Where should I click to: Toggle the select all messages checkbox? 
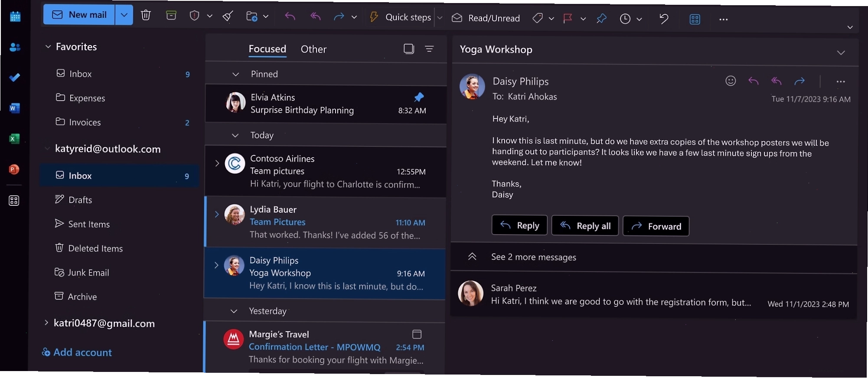click(409, 49)
